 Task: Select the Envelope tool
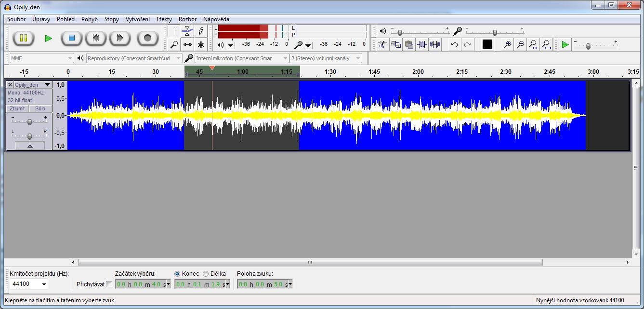(x=187, y=30)
